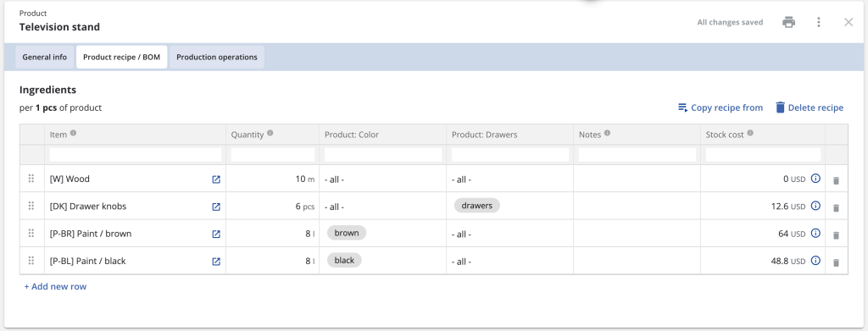This screenshot has width=868, height=331.
Task: Click the drawers tag in Drawer knobs row
Action: (x=477, y=206)
